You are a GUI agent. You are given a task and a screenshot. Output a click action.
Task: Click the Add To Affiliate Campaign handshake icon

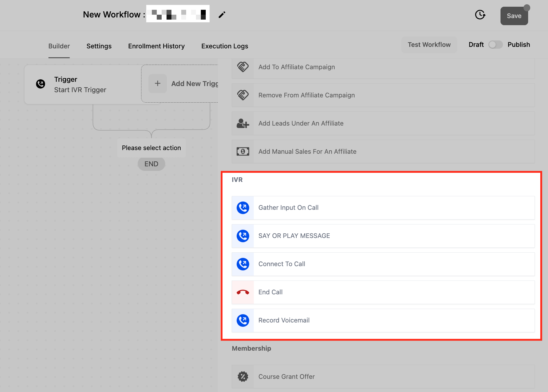click(243, 67)
